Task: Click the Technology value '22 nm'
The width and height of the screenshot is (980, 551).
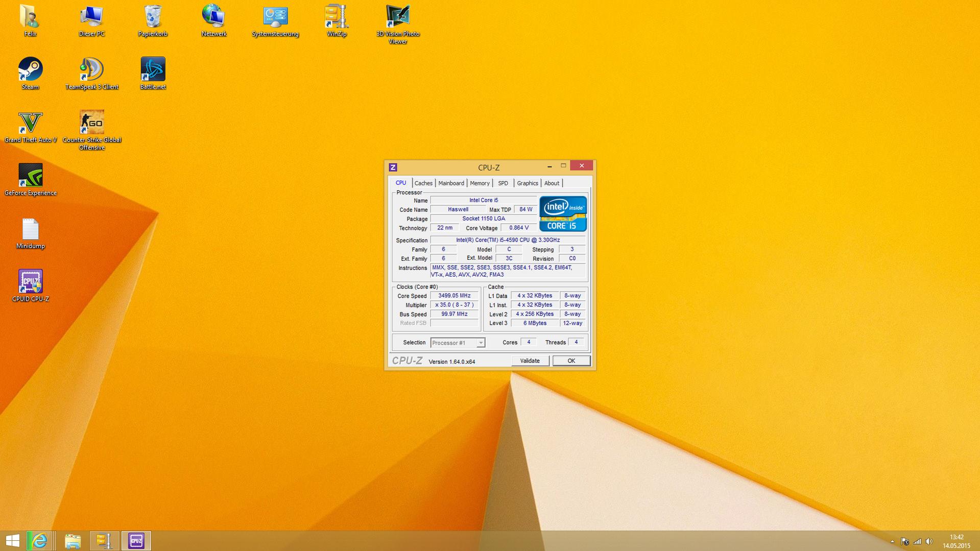Action: pyautogui.click(x=445, y=228)
